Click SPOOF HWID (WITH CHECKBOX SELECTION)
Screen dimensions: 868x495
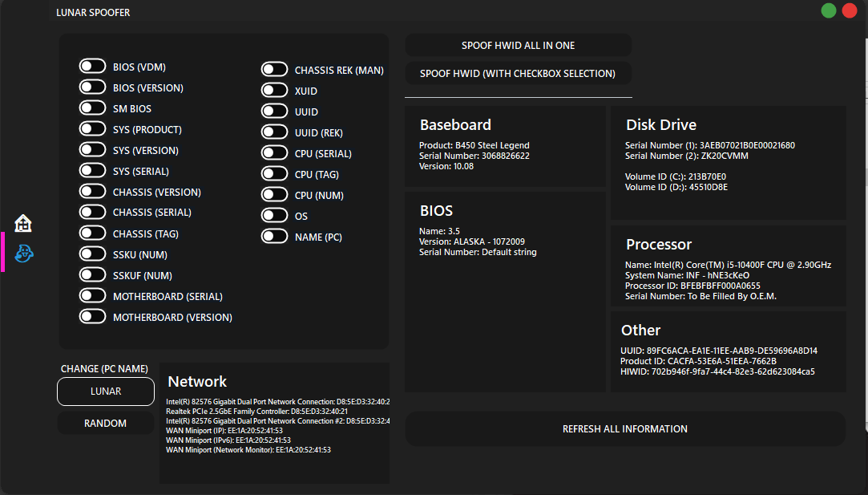518,73
